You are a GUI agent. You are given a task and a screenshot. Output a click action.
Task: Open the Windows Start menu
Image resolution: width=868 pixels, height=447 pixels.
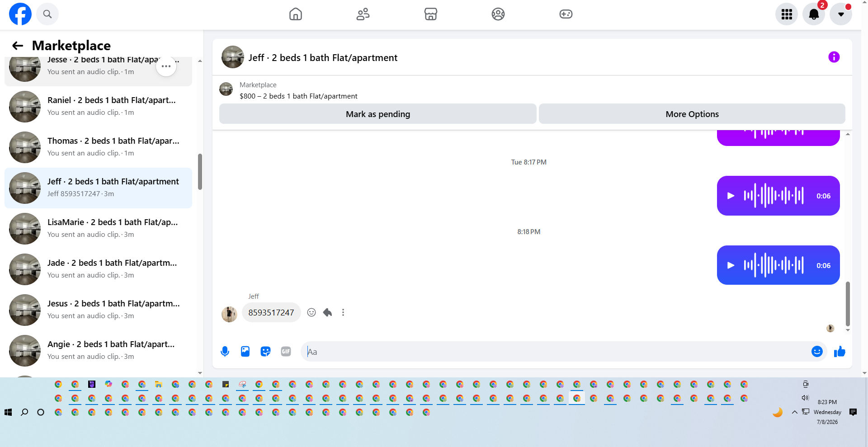click(8, 412)
